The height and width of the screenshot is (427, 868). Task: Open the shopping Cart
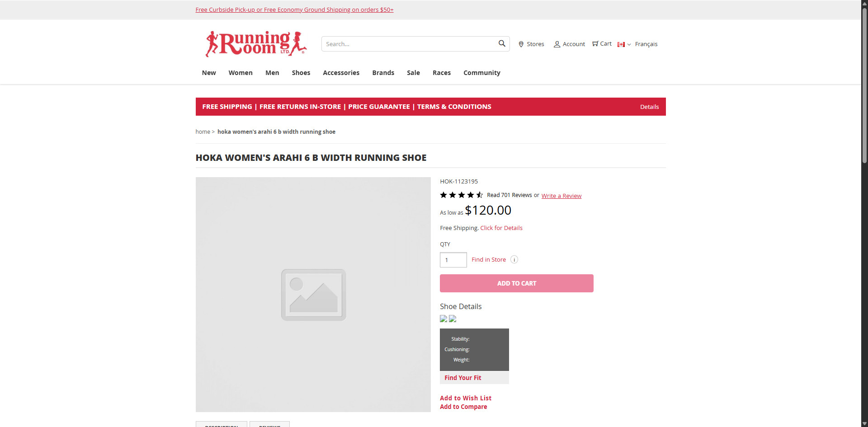coord(602,44)
